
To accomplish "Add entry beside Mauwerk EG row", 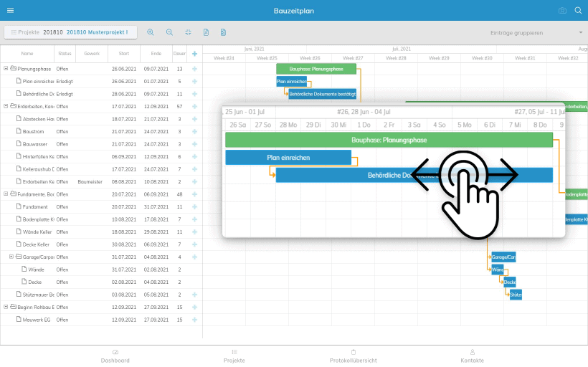I will 194,320.
